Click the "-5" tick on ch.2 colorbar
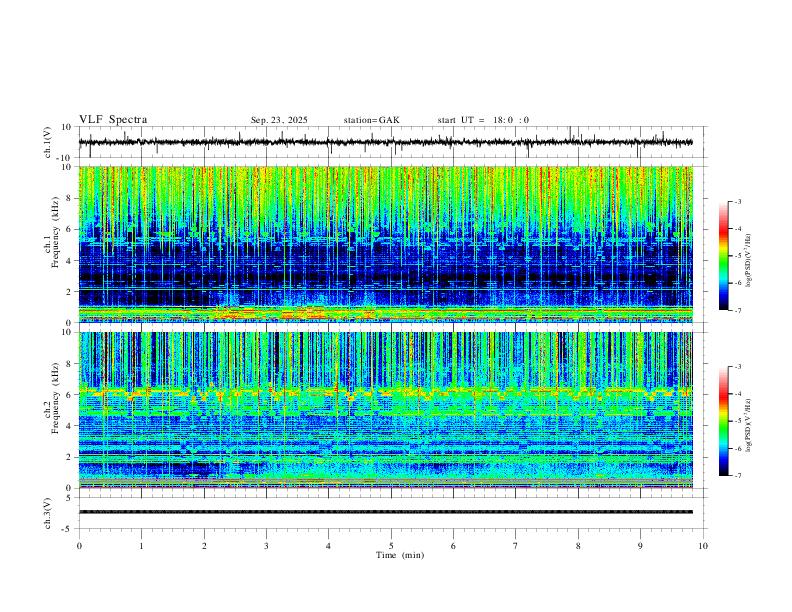This screenshot has height=612, width=792. [737, 421]
